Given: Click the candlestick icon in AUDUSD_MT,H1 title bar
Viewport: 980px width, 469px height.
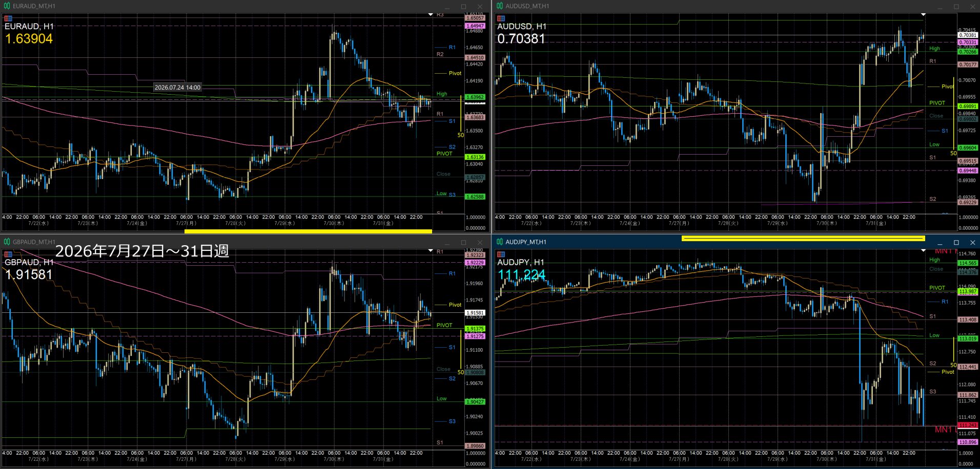Looking at the screenshot, I should click(500, 6).
